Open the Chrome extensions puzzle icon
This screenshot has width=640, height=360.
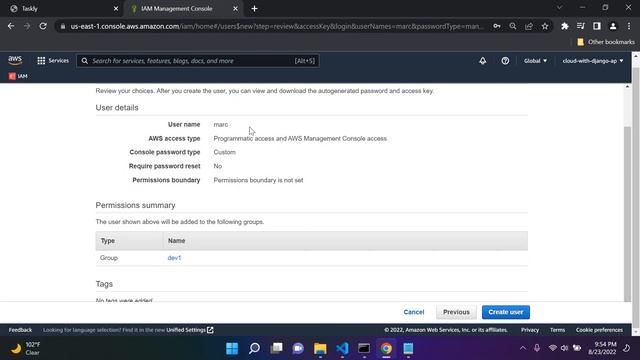pyautogui.click(x=564, y=26)
